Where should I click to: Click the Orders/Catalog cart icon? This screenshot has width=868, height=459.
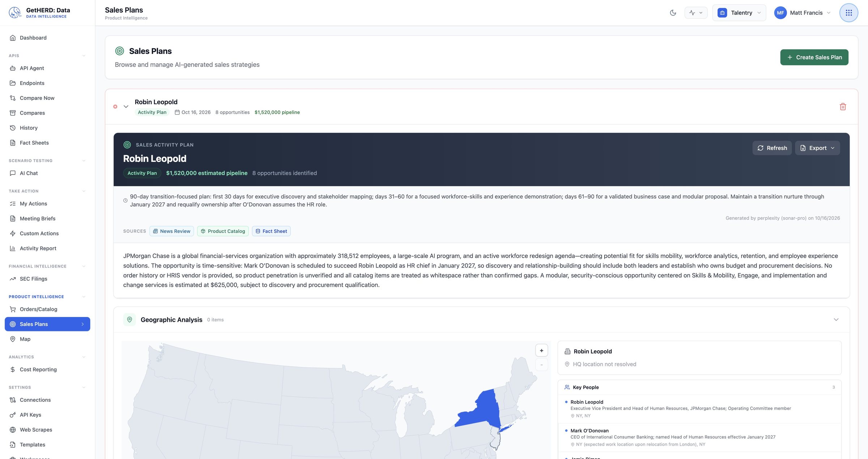point(13,309)
